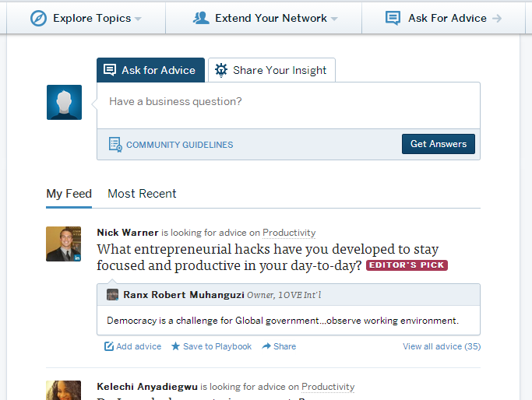Open the Share Your Insight tab

coord(272,70)
